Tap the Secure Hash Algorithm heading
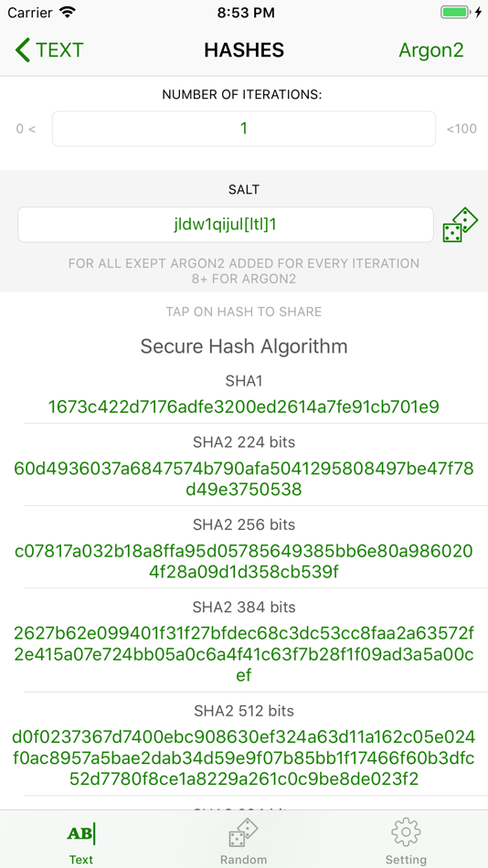Viewport: 488px width, 868px height. pos(244,346)
